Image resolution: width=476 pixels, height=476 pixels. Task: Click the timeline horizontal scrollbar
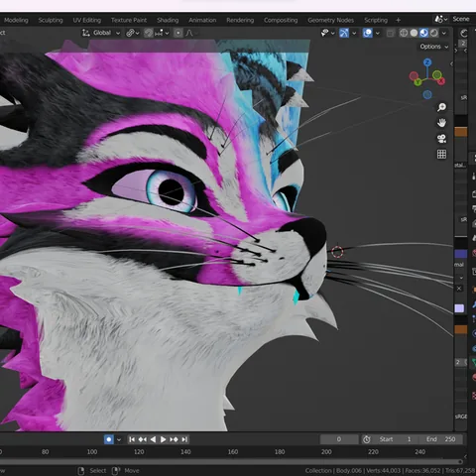click(231, 462)
